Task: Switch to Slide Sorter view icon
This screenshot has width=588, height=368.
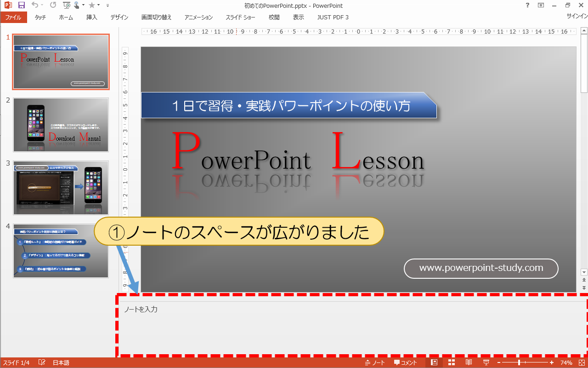Action: coord(452,363)
